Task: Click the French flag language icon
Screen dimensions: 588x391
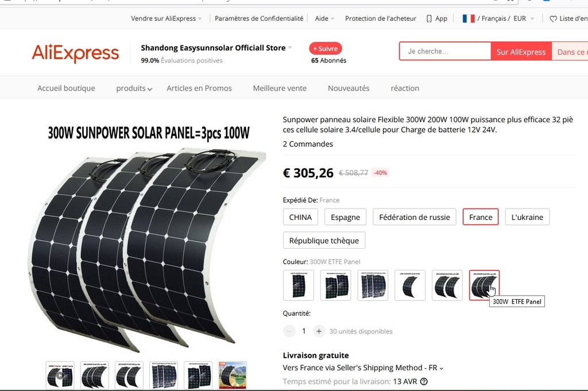Action: pos(469,18)
